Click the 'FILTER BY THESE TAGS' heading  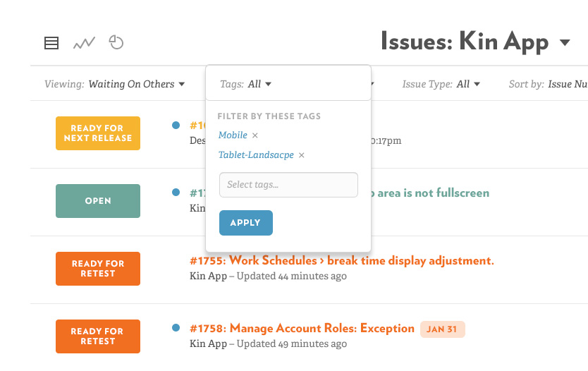269,116
